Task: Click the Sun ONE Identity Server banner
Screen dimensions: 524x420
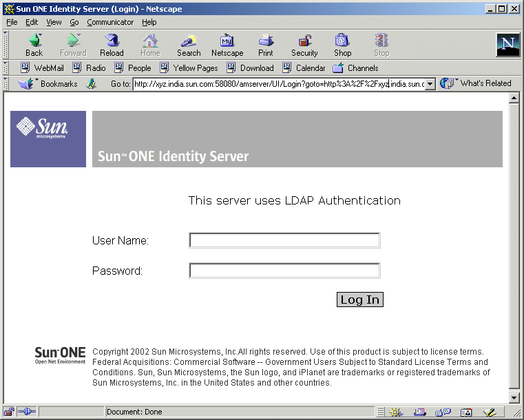Action: (x=297, y=139)
